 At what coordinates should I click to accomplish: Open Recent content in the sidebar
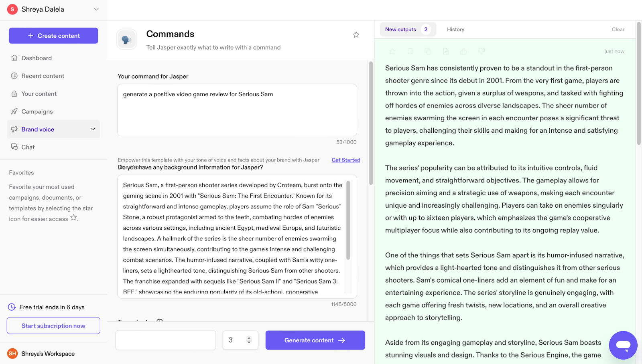(x=53, y=76)
